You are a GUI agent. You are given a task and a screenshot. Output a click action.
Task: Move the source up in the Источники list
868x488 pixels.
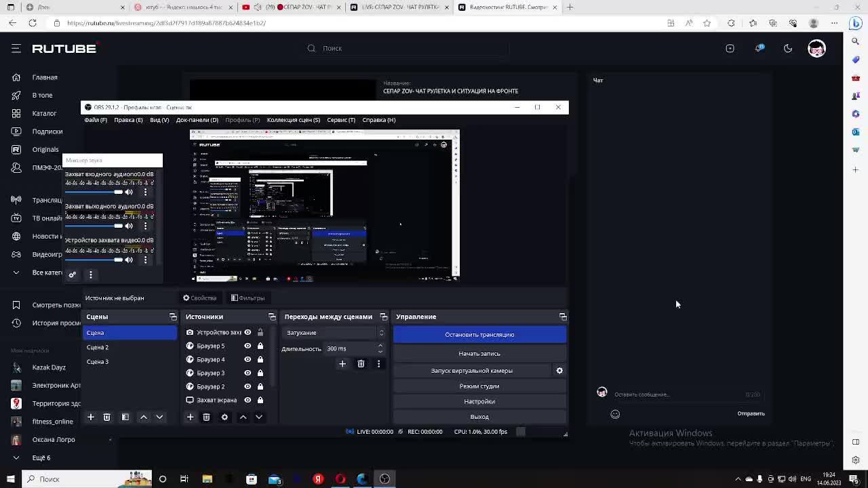pyautogui.click(x=243, y=417)
